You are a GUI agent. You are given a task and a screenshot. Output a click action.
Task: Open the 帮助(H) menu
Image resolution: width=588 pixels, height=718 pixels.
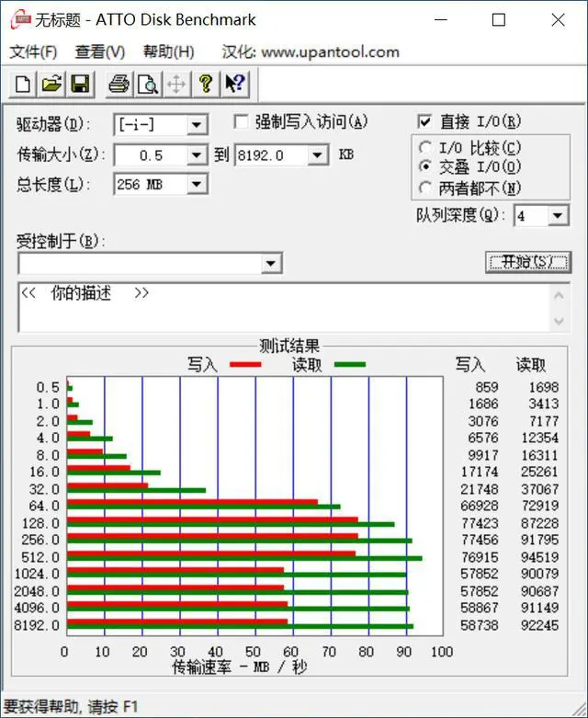pos(168,51)
